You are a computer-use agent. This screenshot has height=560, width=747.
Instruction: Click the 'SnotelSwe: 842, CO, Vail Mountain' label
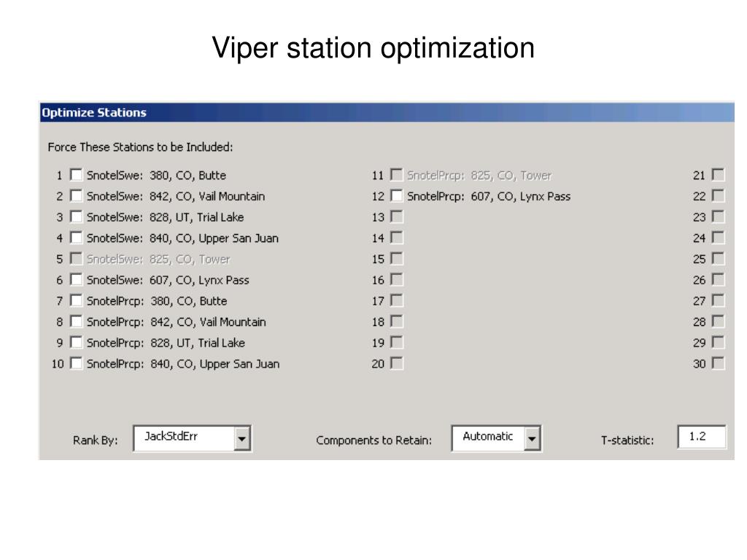coord(176,196)
